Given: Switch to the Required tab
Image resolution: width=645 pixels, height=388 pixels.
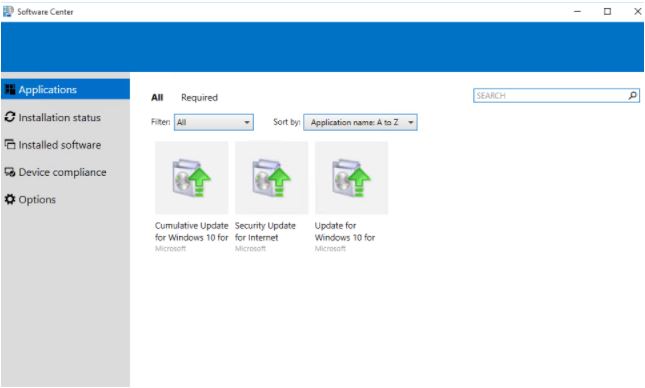Looking at the screenshot, I should (x=200, y=98).
